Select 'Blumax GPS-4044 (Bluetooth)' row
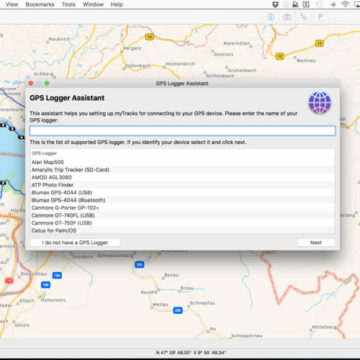This screenshot has width=360, height=360. click(x=182, y=200)
